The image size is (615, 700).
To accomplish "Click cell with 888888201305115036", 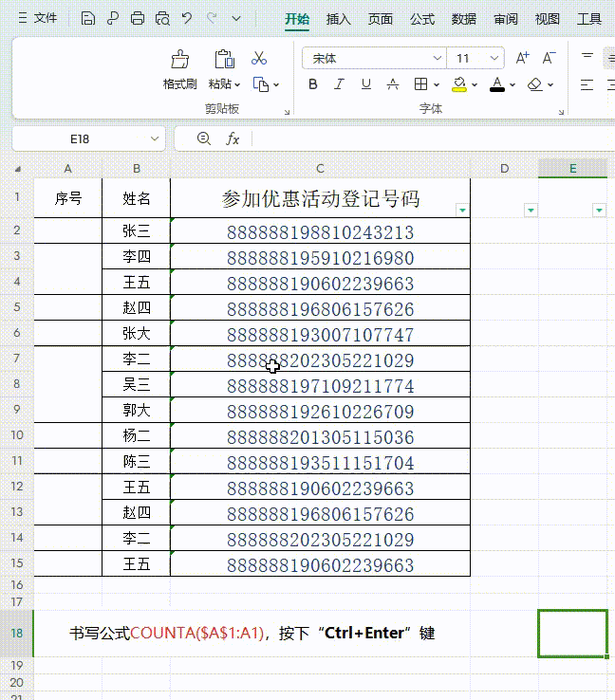I will (x=320, y=436).
